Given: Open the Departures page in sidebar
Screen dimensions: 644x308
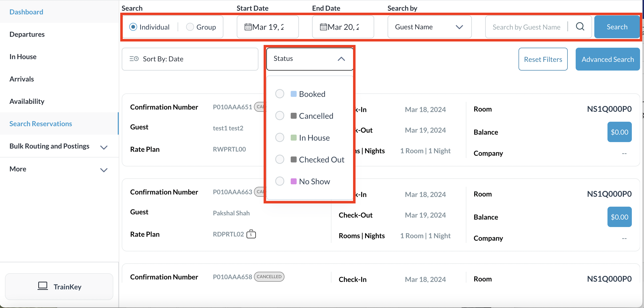Looking at the screenshot, I should tap(27, 34).
